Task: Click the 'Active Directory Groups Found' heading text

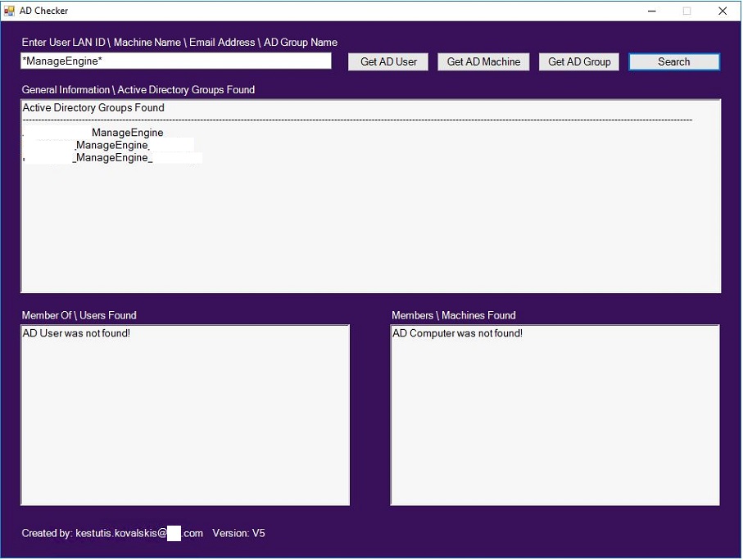Action: [93, 107]
